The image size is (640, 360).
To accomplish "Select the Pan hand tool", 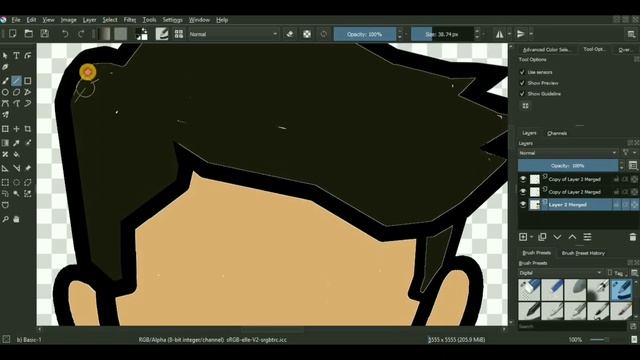I will tap(16, 220).
